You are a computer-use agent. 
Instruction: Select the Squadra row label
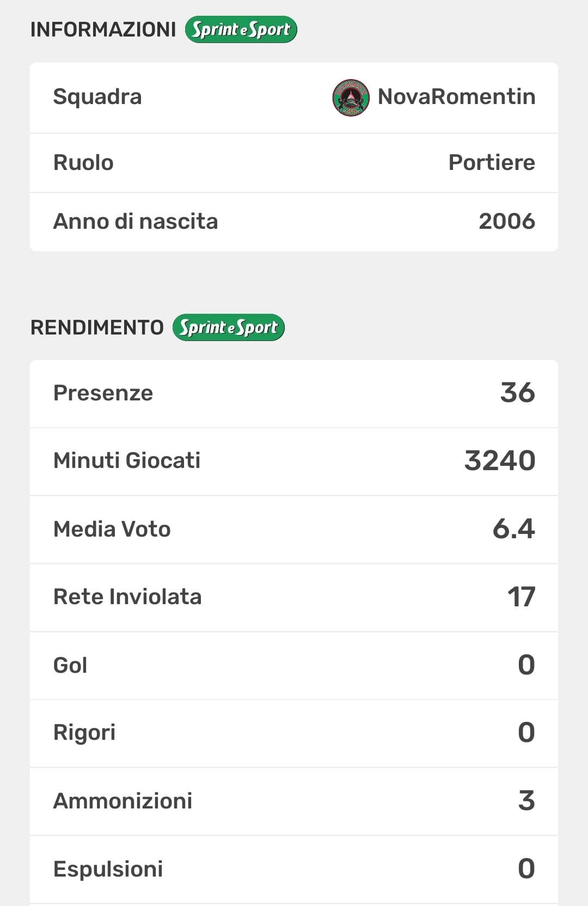(97, 97)
